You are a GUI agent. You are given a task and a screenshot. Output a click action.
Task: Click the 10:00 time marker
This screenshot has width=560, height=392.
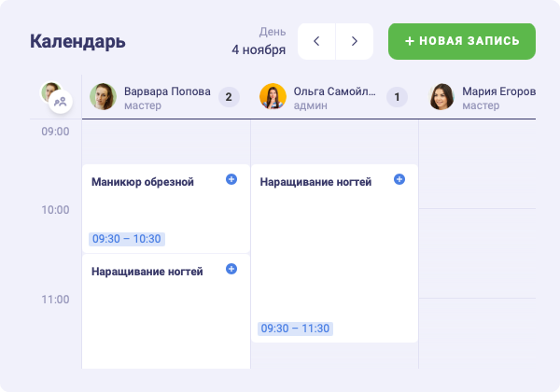[x=55, y=210]
